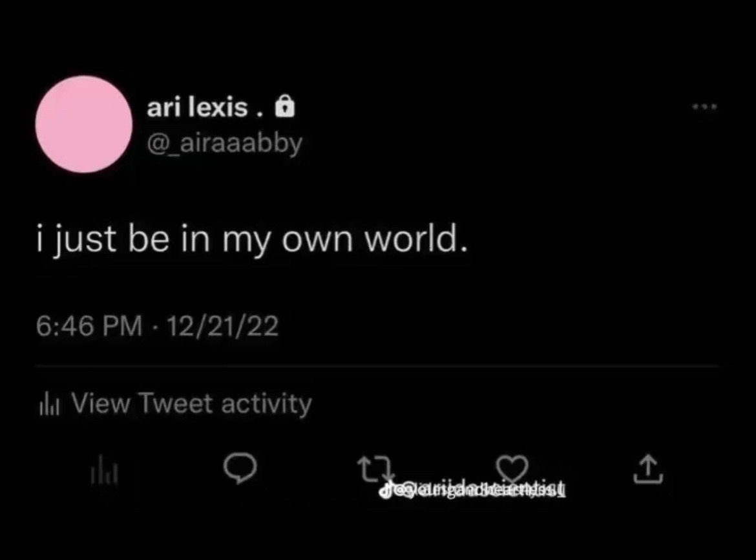This screenshot has height=560, width=756.
Task: Open the pink profile avatar
Action: pos(83,124)
